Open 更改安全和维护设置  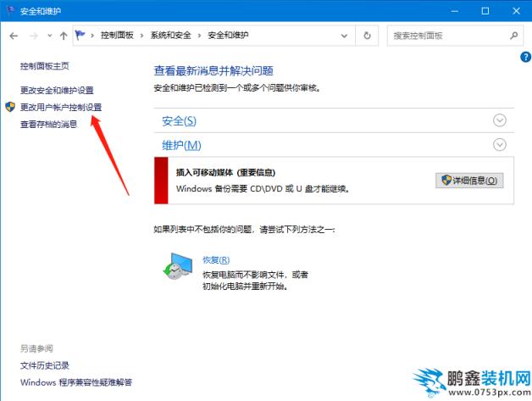point(57,91)
